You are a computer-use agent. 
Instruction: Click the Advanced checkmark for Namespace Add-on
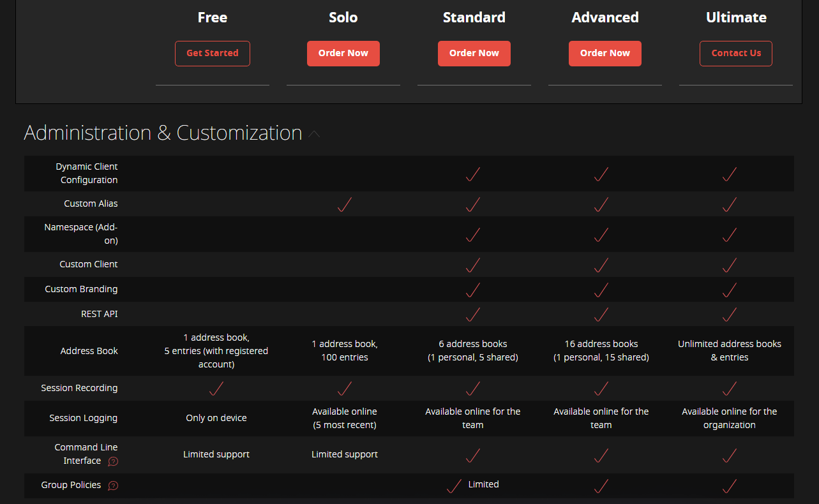click(x=601, y=235)
